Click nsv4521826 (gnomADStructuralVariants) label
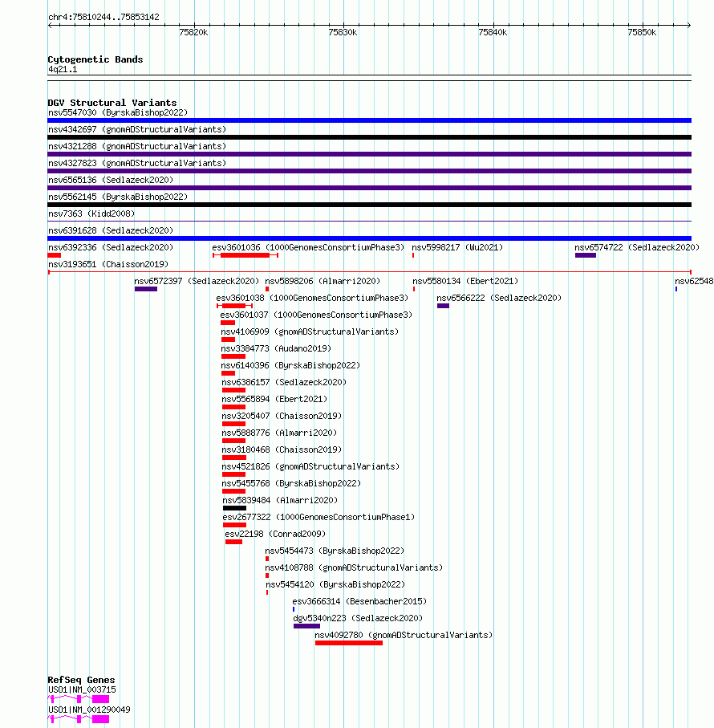Image resolution: width=714 pixels, height=728 pixels. point(310,466)
